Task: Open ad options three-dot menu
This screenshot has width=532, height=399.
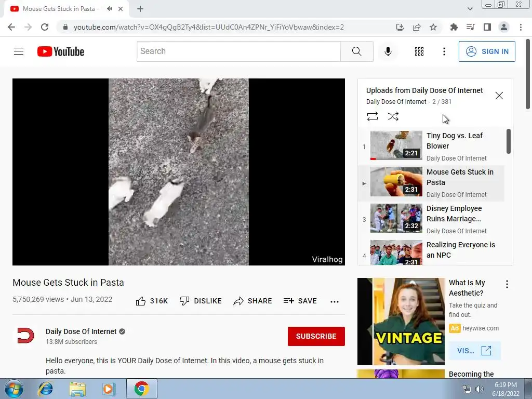Action: [507, 284]
